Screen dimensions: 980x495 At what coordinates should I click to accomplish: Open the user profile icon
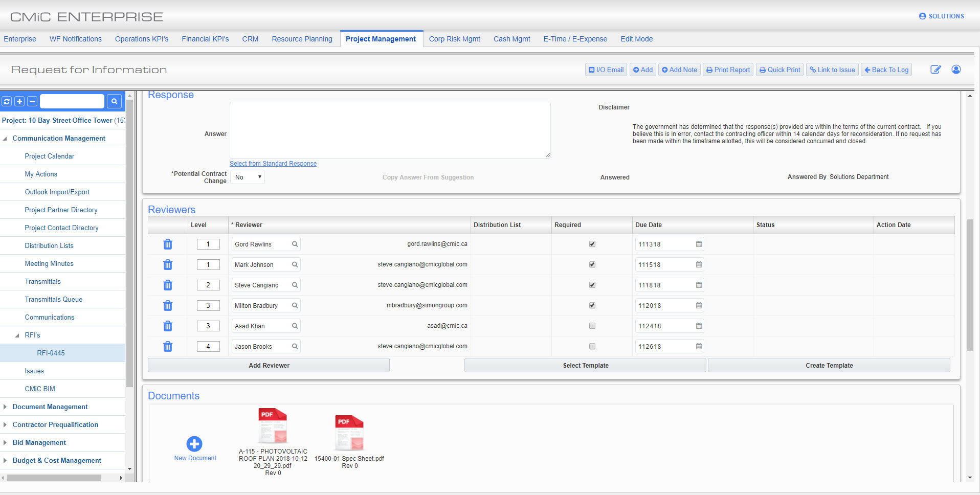point(955,70)
